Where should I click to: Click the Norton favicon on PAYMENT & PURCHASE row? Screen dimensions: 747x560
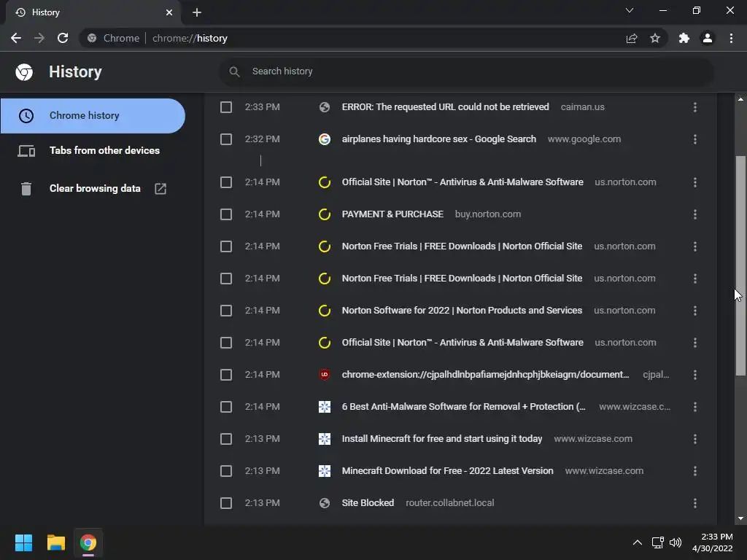(325, 214)
